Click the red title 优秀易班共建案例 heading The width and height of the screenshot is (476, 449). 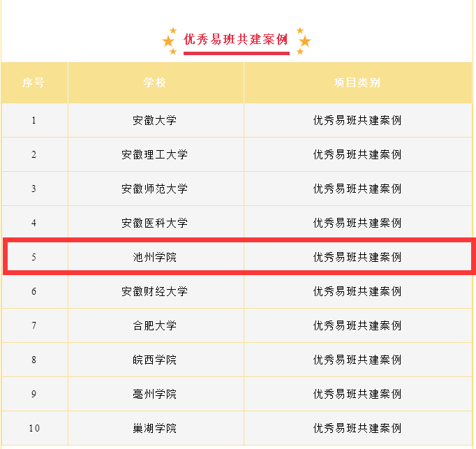coord(236,39)
